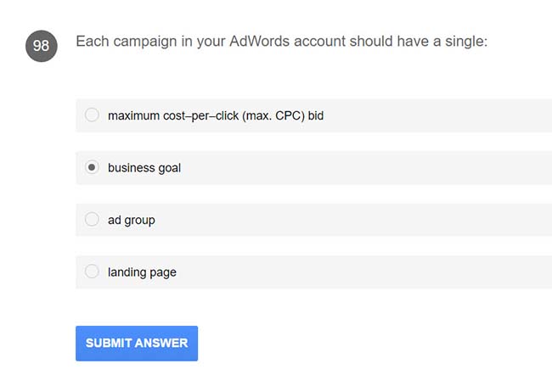Click the "landing page" label text
Viewport: 552px width, 392px height.
coord(142,272)
